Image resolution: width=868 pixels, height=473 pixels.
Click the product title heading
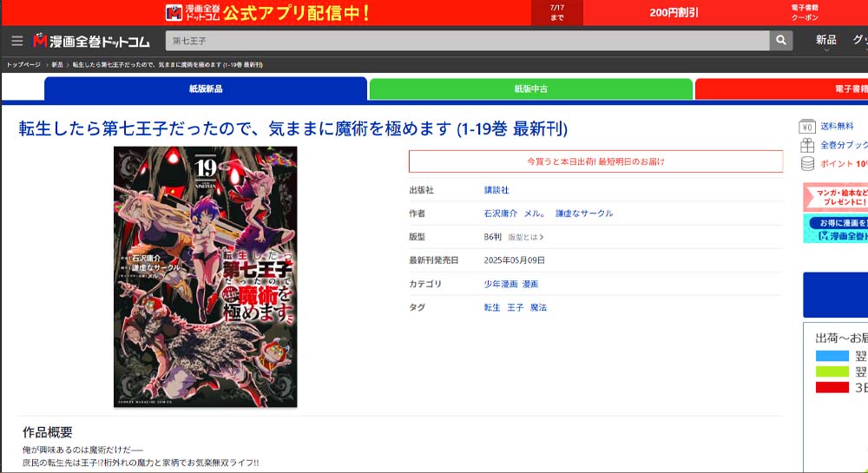[293, 129]
